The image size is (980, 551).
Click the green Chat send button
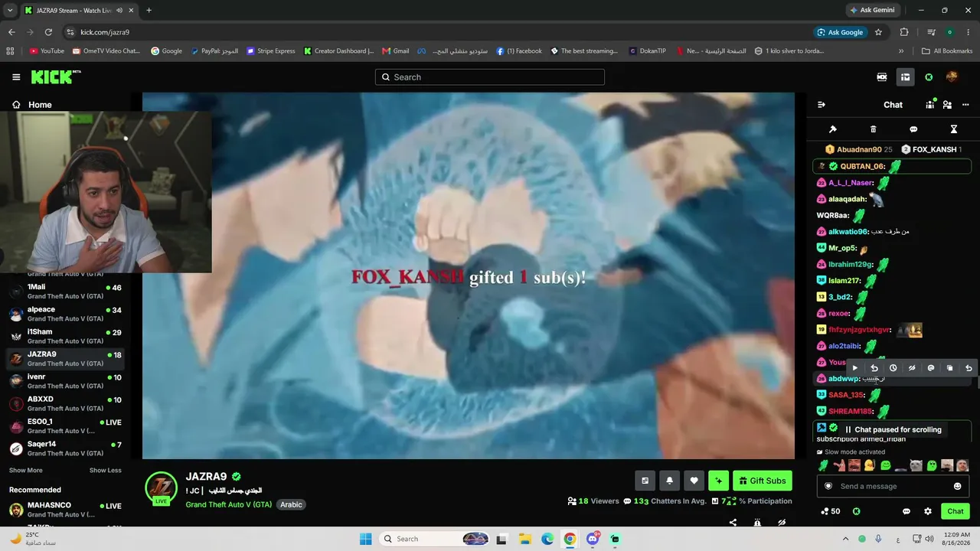pos(955,511)
